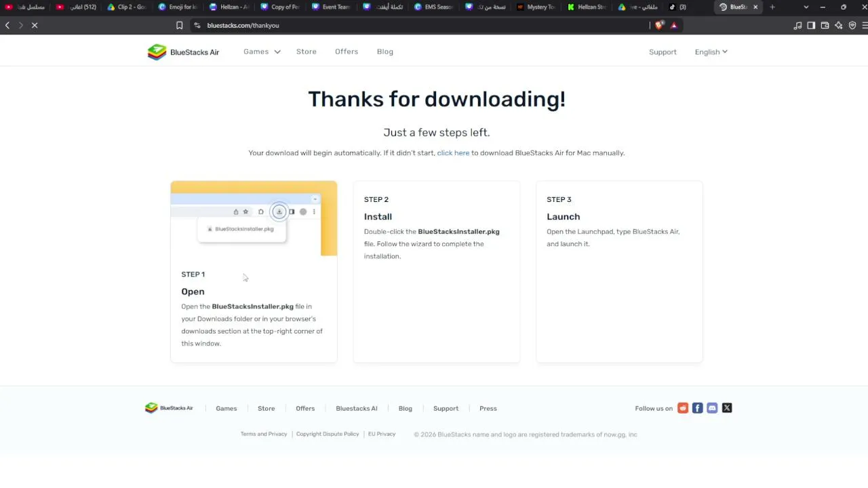This screenshot has width=868, height=488.
Task: Stop the page from loading
Action: pos(35,25)
